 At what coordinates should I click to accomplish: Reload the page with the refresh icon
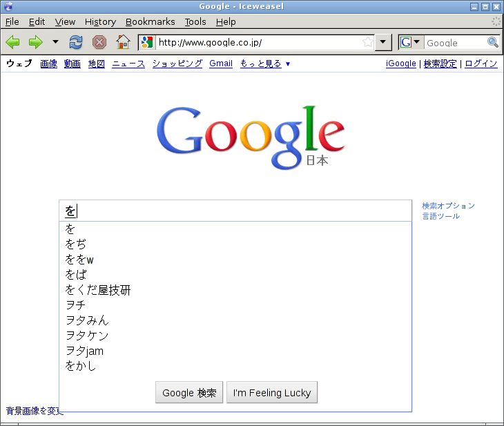tap(76, 42)
